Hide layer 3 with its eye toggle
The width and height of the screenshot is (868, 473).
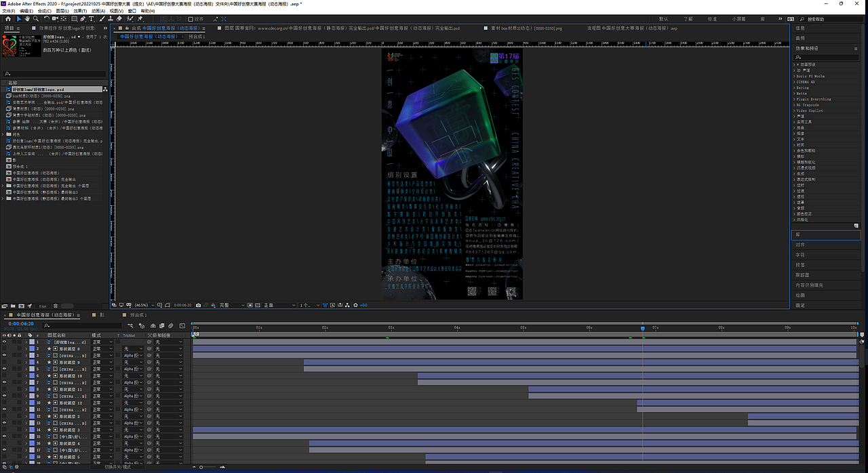pyautogui.click(x=5, y=356)
